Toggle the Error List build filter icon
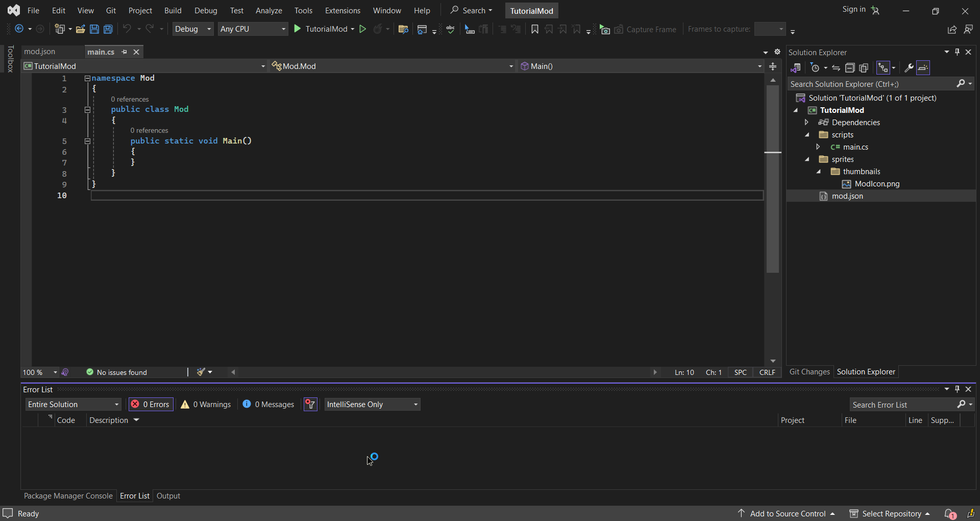980x521 pixels. tap(310, 405)
